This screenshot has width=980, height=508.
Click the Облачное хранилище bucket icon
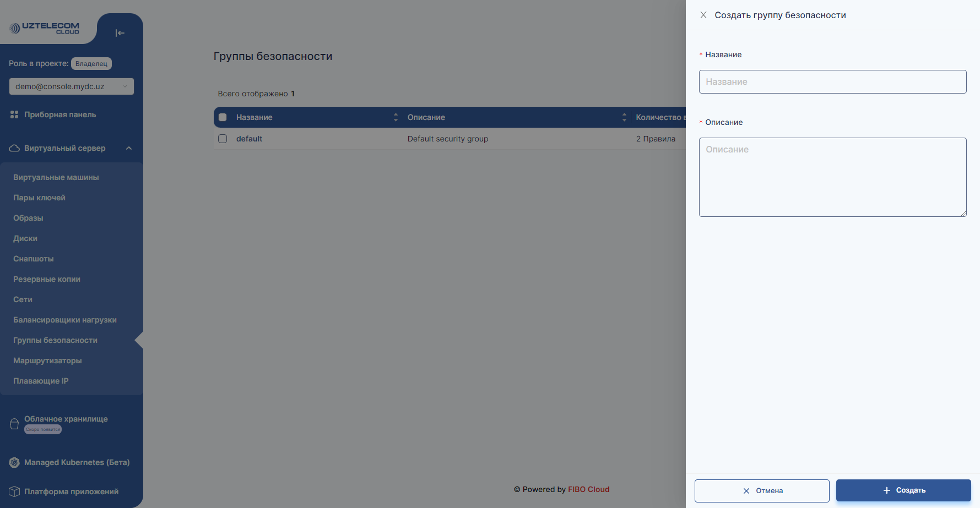click(14, 424)
